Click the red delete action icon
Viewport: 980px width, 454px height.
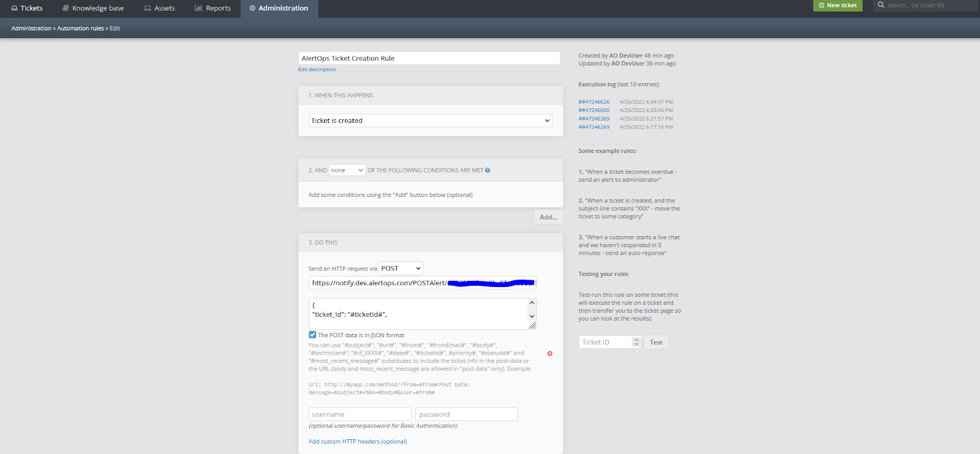pos(549,354)
